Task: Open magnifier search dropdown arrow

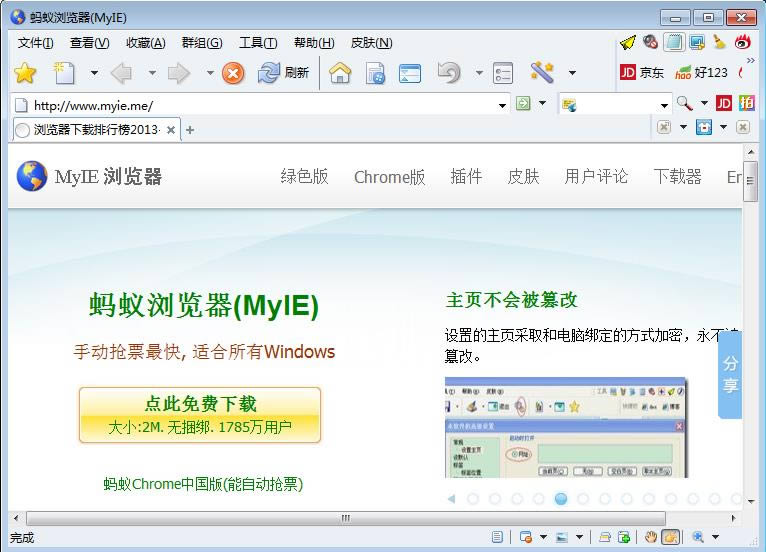Action: pyautogui.click(x=704, y=103)
